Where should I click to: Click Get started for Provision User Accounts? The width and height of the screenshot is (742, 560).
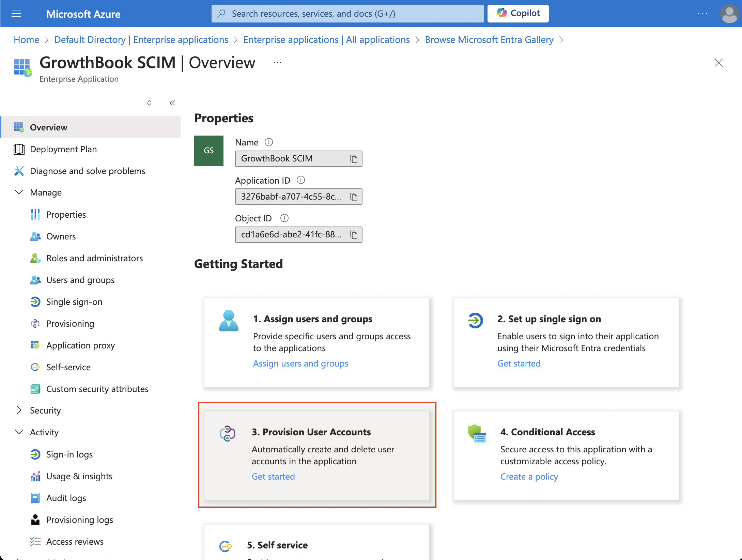click(x=273, y=477)
